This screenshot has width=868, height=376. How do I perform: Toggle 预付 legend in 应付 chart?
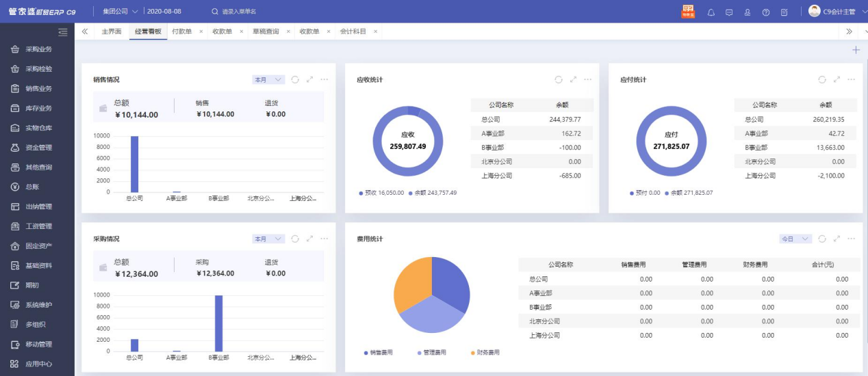[x=645, y=193]
